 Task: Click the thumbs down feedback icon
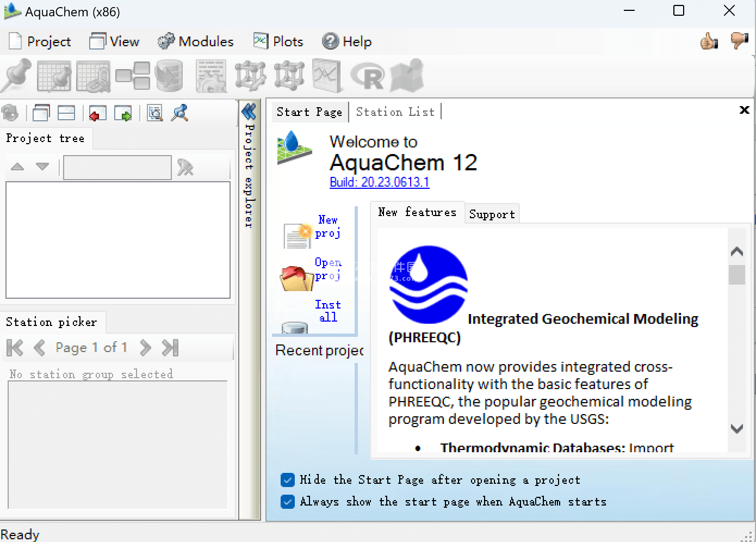(x=739, y=41)
